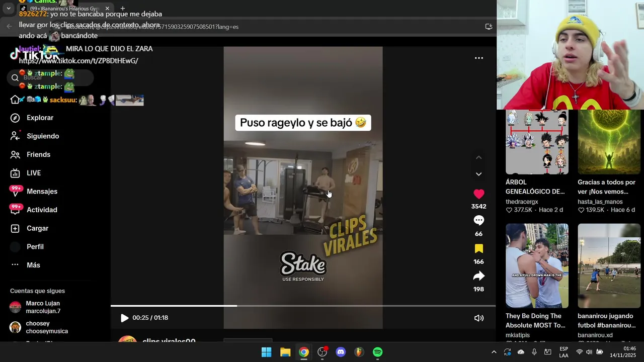
Task: Go to next video with down chevron
Action: (478, 174)
